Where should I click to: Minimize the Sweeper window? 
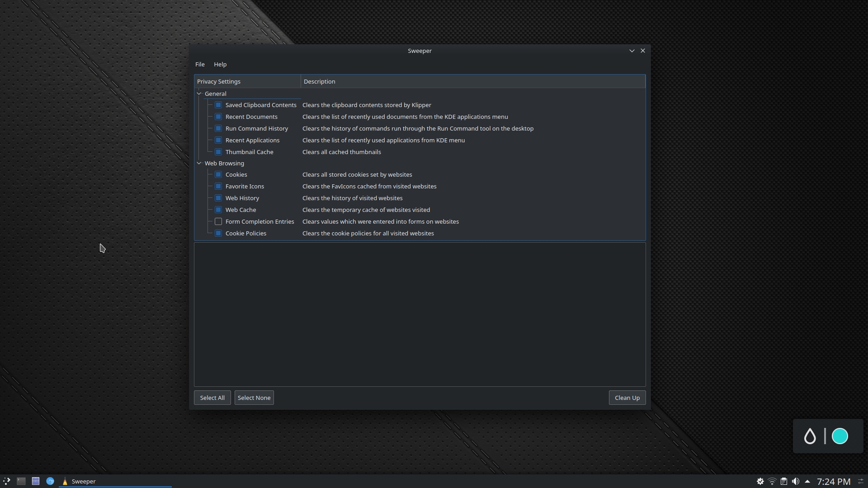pos(632,51)
